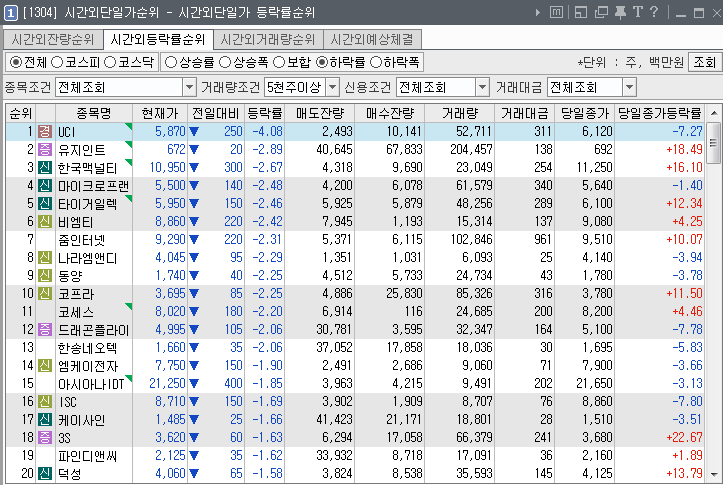Screen dimensions: 723x485
Task: Click the 신 badge beside 엠케이전자
Action: click(x=45, y=366)
